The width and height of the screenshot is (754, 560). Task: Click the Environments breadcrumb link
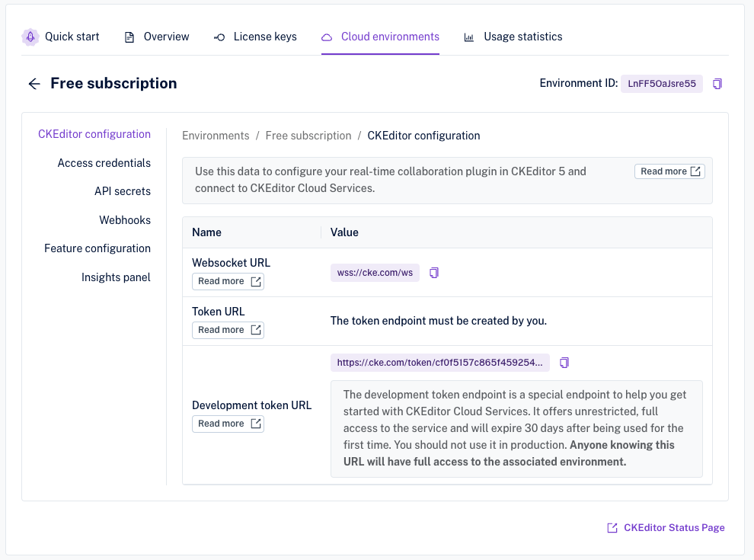216,136
